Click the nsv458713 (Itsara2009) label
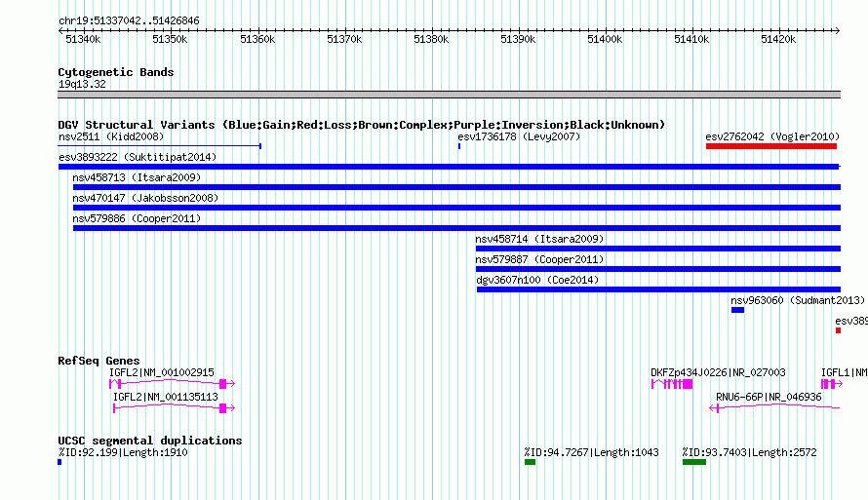 (137, 177)
